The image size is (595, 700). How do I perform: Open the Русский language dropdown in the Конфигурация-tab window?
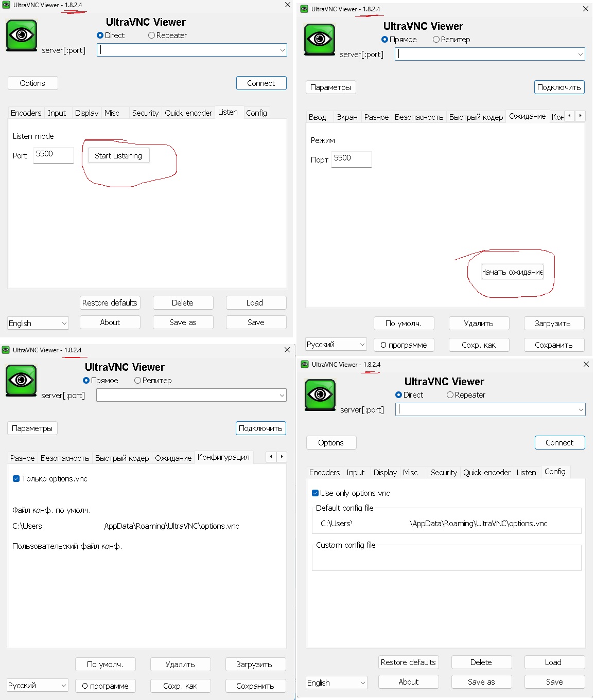[38, 686]
